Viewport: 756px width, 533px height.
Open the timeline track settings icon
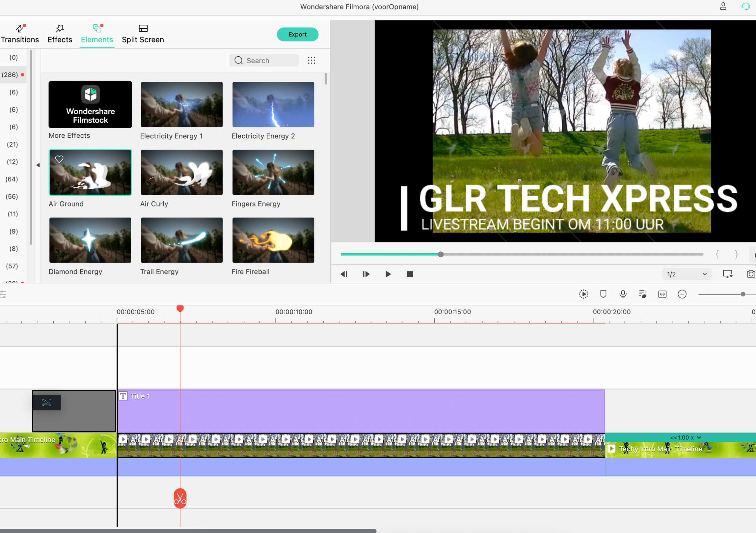pos(3,294)
